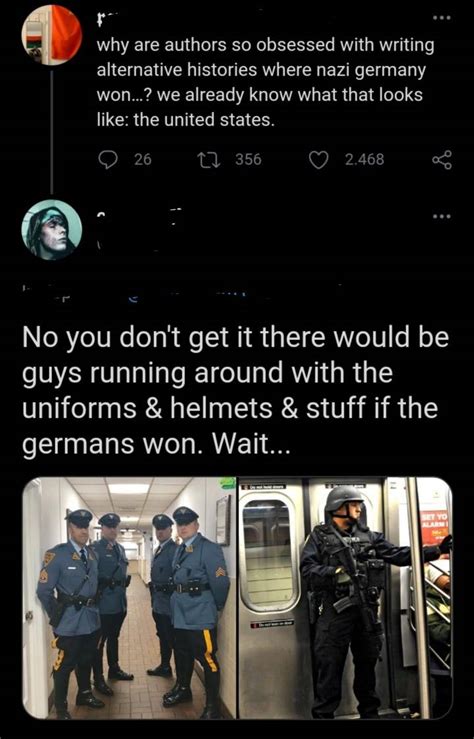Open the three-dot menu on the first tweet

(442, 17)
